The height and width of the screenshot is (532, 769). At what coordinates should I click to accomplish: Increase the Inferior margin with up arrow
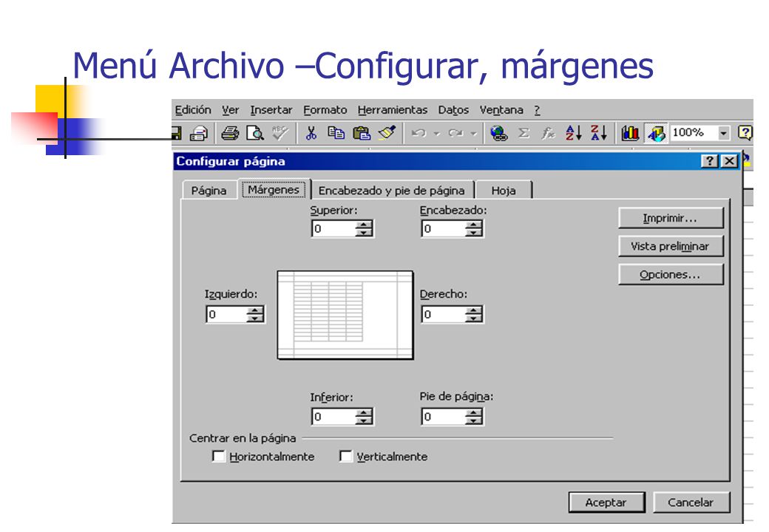(x=364, y=413)
